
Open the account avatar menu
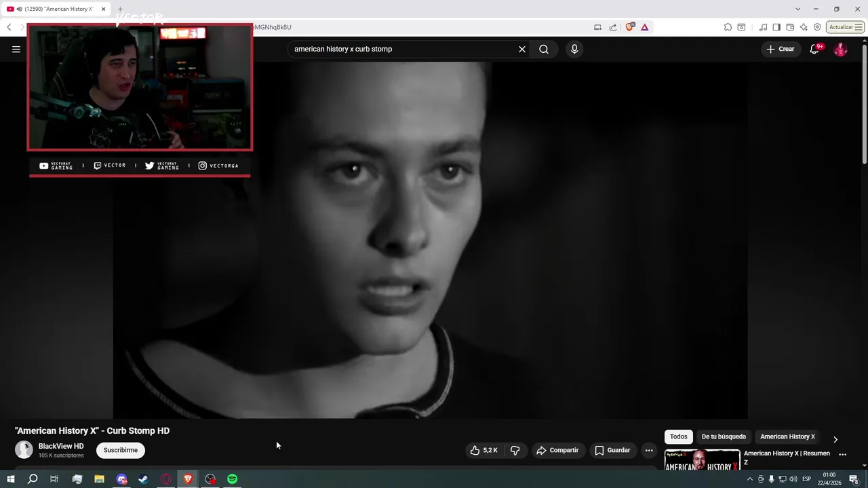click(840, 49)
